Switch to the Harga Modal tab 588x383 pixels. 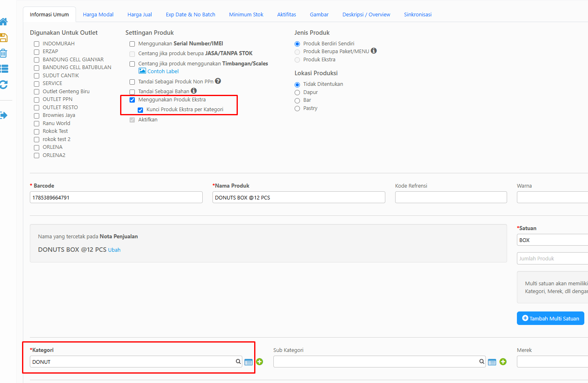click(x=98, y=14)
